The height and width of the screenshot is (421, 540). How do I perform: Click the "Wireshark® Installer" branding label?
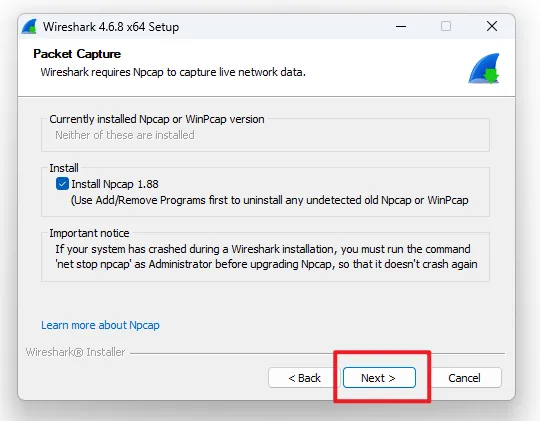point(75,352)
